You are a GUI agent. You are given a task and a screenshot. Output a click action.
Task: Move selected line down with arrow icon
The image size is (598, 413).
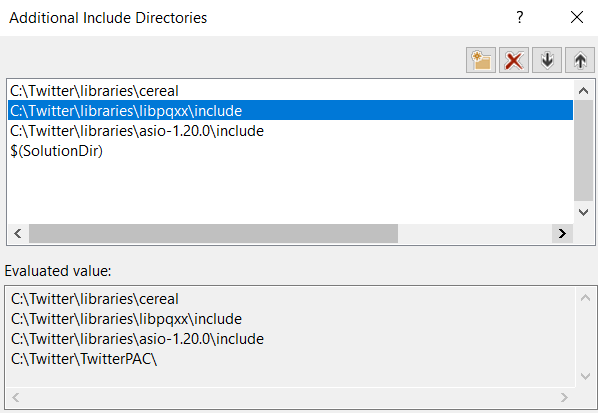[547, 60]
